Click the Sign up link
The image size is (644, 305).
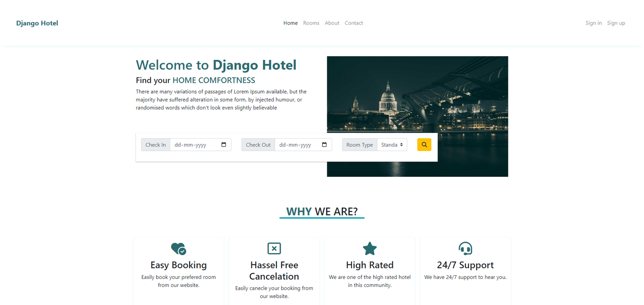coord(616,23)
